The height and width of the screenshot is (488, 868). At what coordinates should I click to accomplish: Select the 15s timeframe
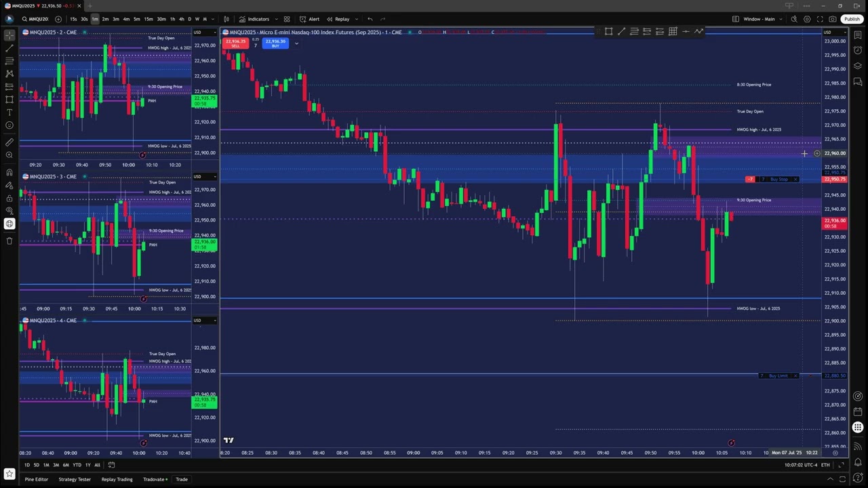(x=73, y=19)
